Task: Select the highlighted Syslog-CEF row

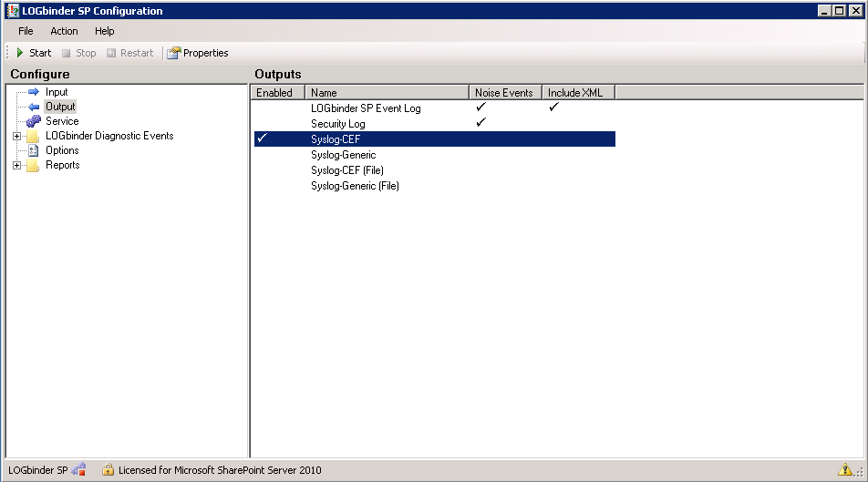Action: tap(435, 138)
